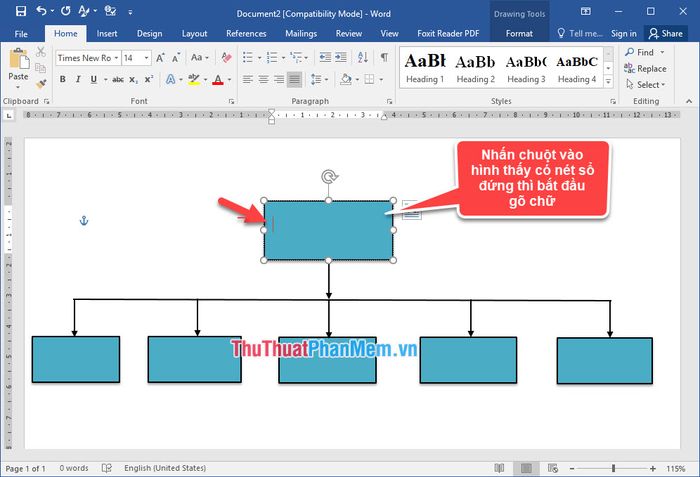Click the Sort icon in Paragraph group
This screenshot has height=477, width=700.
point(361,58)
